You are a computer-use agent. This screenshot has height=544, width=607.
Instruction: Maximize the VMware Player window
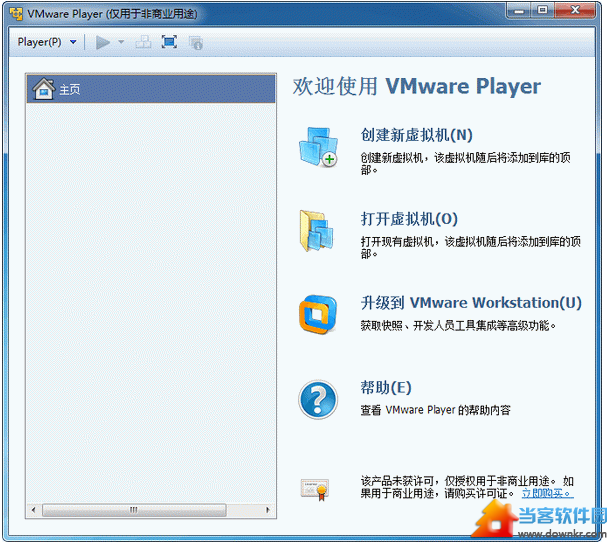pyautogui.click(x=542, y=10)
